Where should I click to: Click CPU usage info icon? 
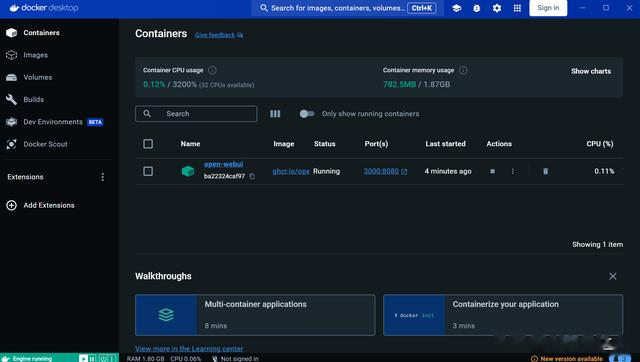click(212, 70)
